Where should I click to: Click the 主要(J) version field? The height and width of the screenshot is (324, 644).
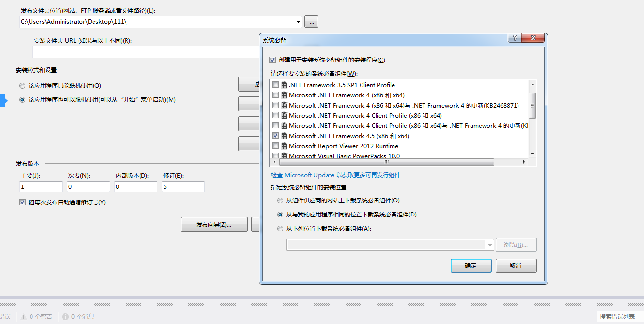[41, 186]
